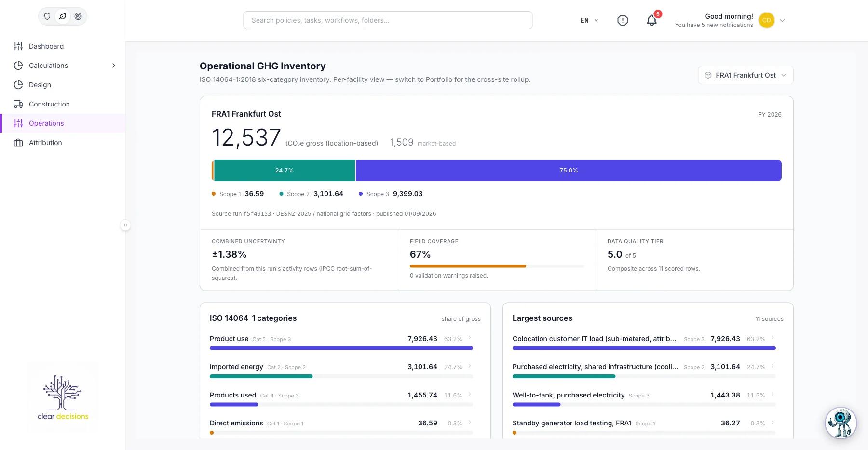The image size is (868, 450).
Task: Open the chatbot robot assistant icon
Action: click(x=841, y=423)
